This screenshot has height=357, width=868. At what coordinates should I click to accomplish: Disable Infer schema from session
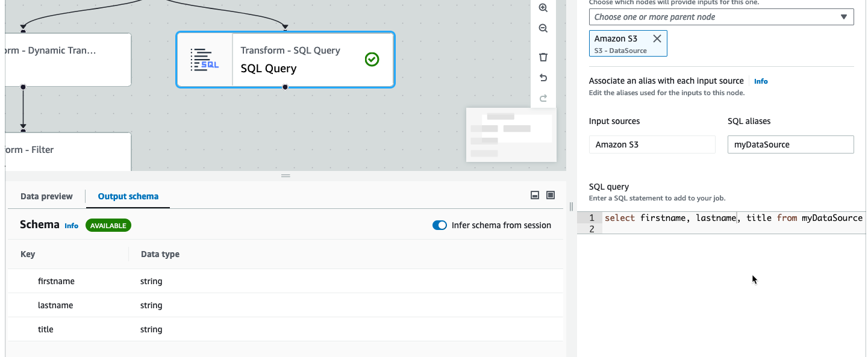[x=439, y=225]
